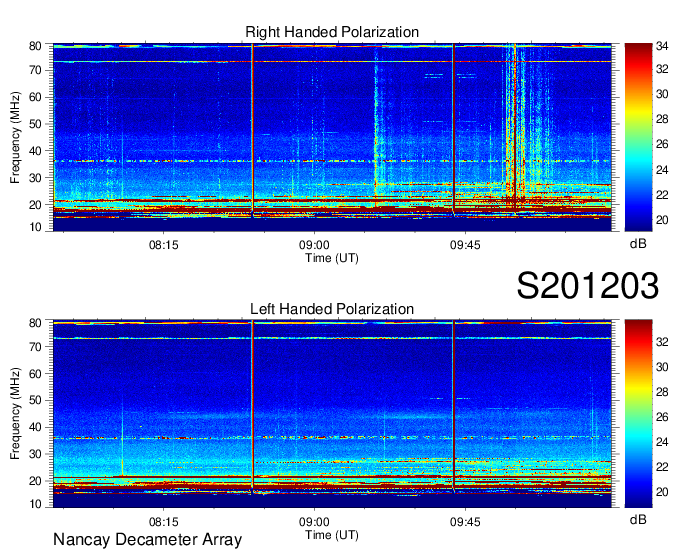680x552 pixels.
Task: Click the 10 MHz tick on top plot
Action: pos(35,227)
